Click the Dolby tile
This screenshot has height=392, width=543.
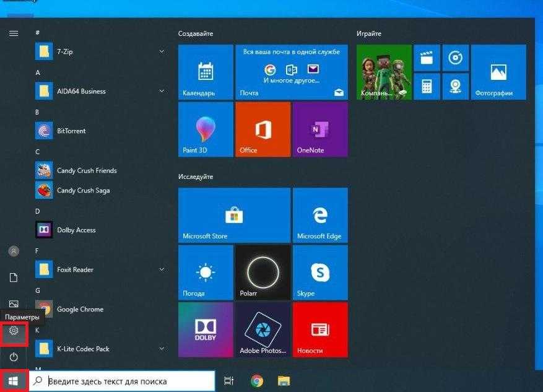[x=206, y=329]
